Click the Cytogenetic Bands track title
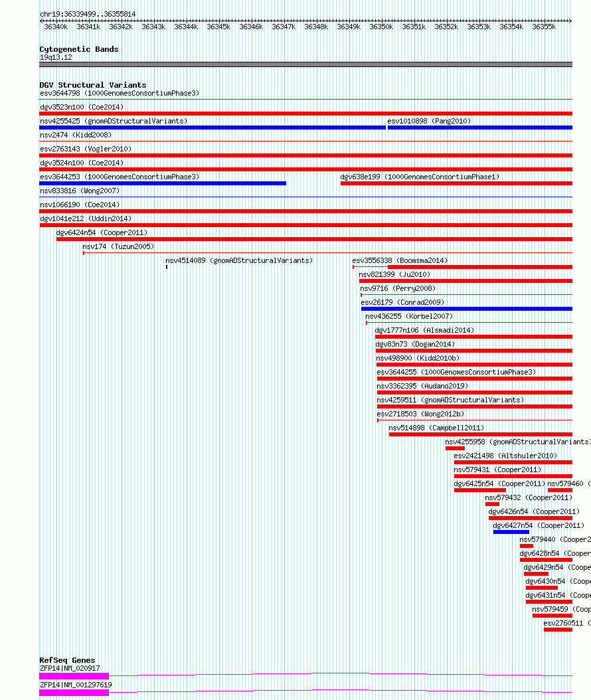Screen dimensions: 591x700 coord(79,49)
